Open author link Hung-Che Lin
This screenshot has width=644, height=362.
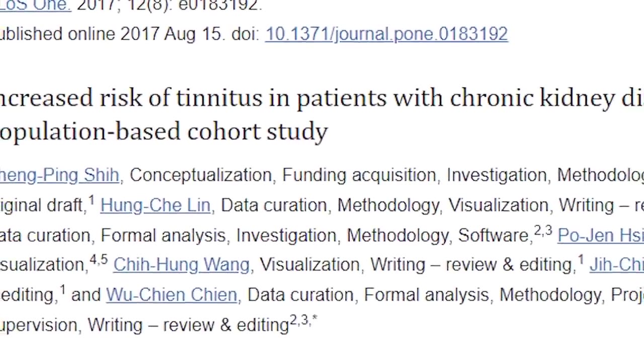(155, 205)
